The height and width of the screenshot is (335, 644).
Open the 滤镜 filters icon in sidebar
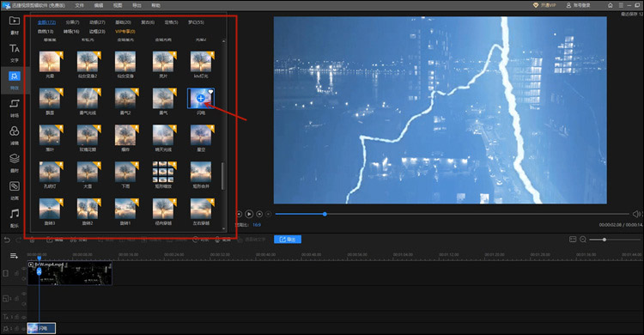click(x=15, y=135)
